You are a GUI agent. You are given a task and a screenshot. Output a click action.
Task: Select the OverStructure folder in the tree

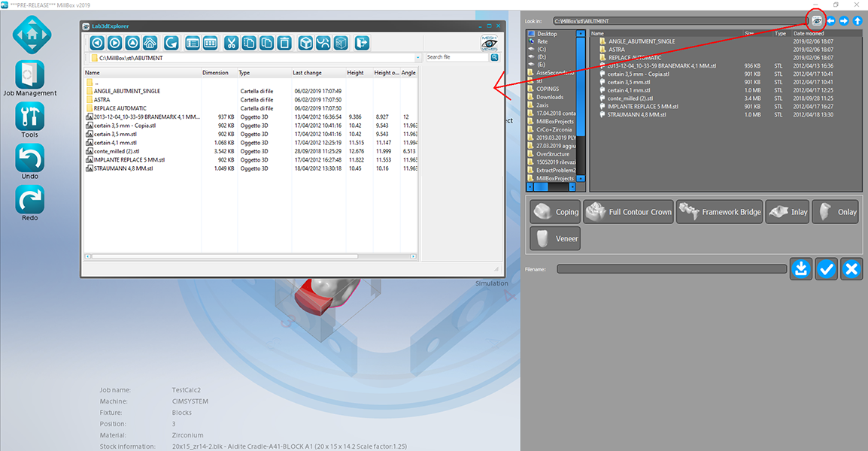click(552, 154)
